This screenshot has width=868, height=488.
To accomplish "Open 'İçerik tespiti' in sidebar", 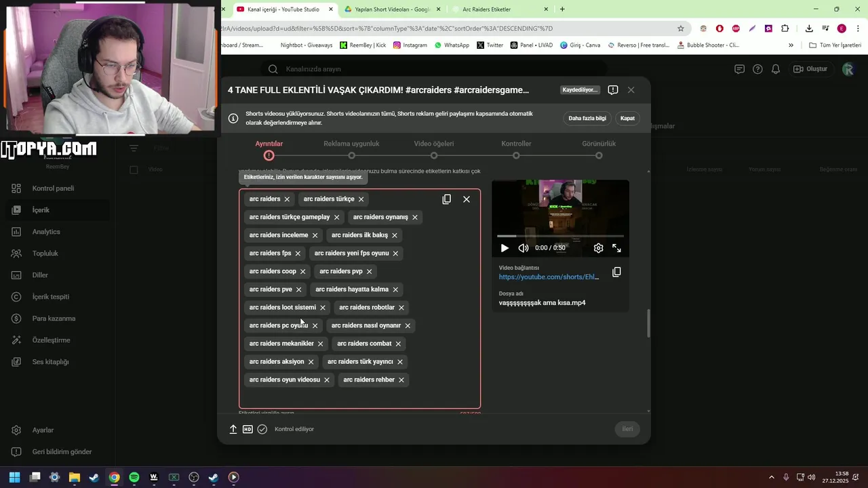I will pyautogui.click(x=57, y=297).
